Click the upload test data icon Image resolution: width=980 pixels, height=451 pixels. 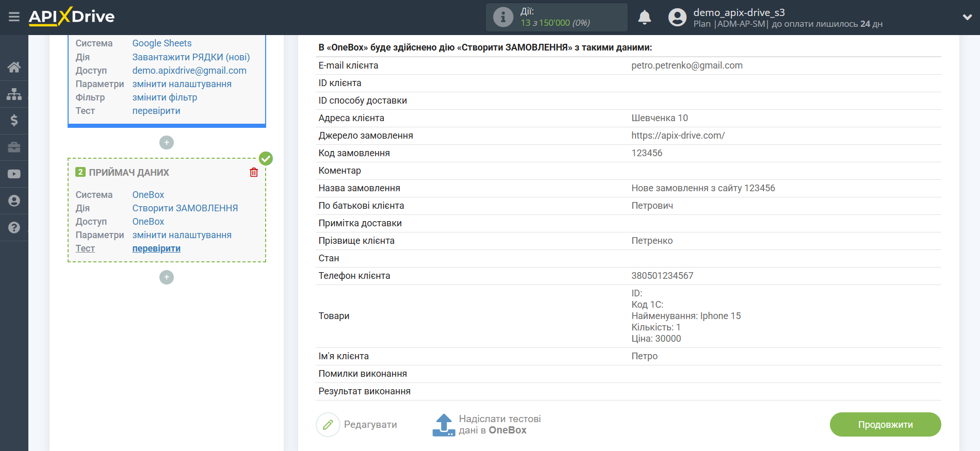click(444, 425)
